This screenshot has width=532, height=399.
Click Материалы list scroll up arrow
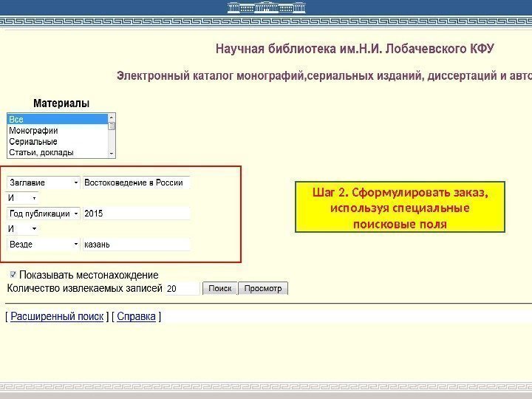112,117
